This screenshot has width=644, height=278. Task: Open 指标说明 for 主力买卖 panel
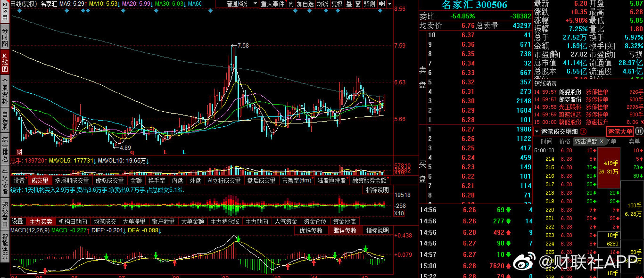point(377,190)
